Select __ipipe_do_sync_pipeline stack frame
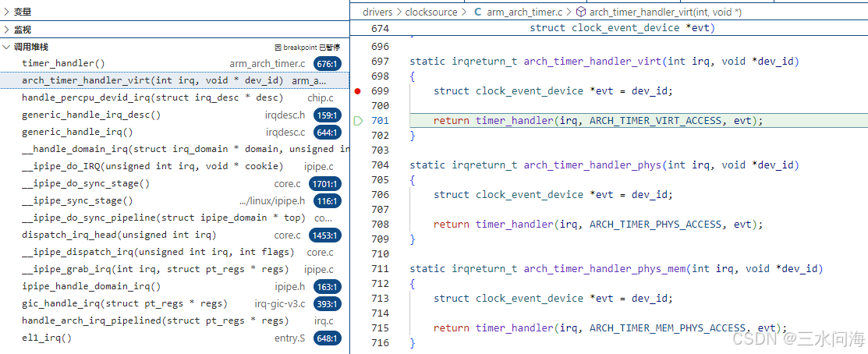The image size is (868, 354). (x=175, y=218)
